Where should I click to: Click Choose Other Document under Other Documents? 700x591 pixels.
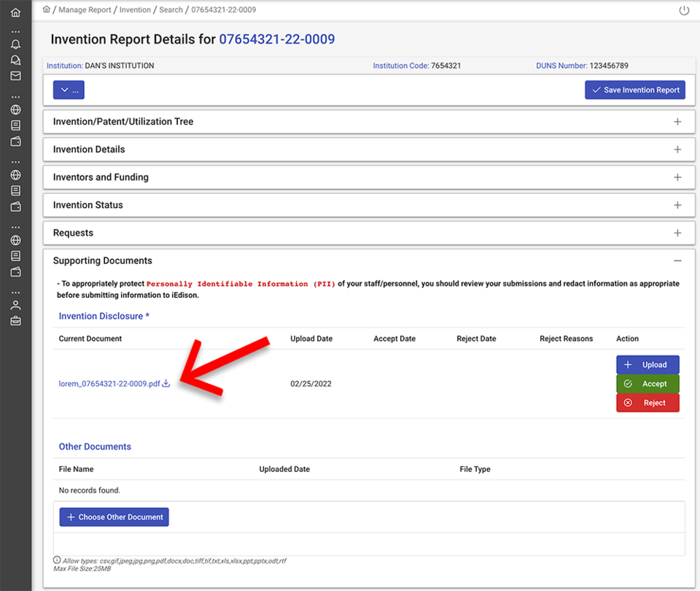click(114, 517)
